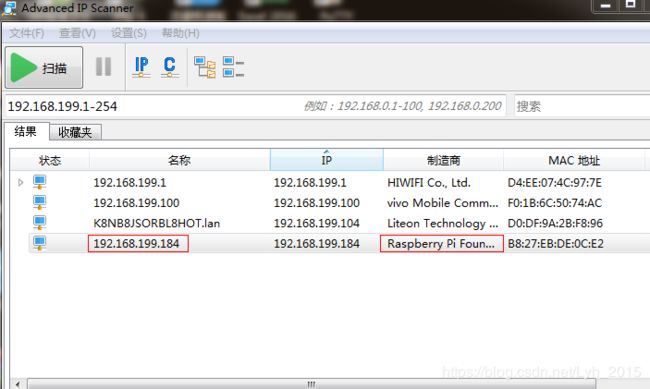Click computer icon of K8NB8JSORBL8HOT.lan row

[40, 223]
